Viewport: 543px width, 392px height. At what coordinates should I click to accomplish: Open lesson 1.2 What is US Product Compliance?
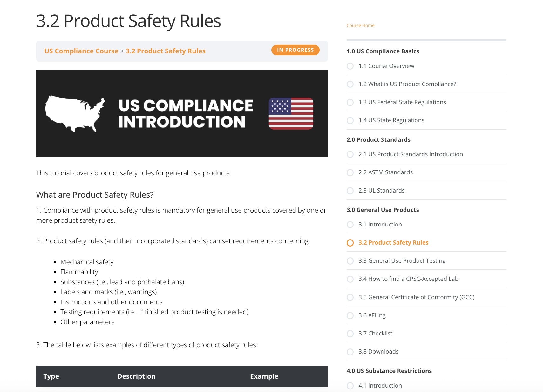[x=407, y=84]
